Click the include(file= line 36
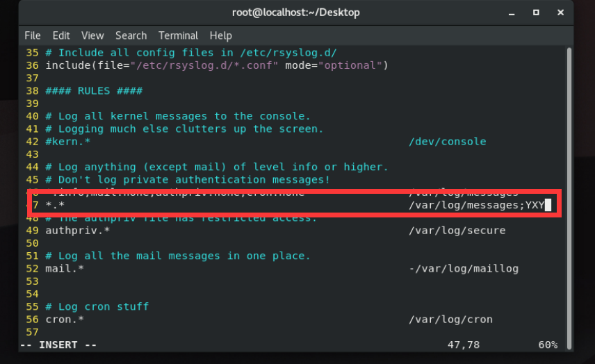The height and width of the screenshot is (364, 595). [217, 65]
